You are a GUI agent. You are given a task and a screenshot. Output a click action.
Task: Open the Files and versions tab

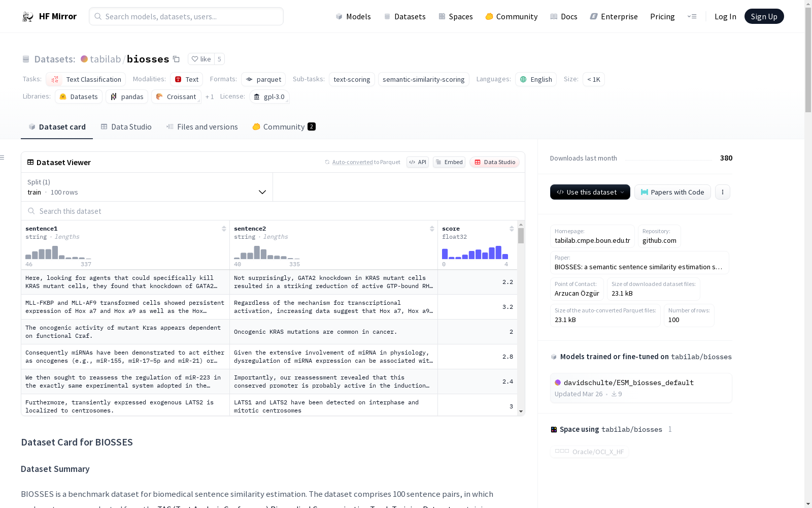coord(202,127)
